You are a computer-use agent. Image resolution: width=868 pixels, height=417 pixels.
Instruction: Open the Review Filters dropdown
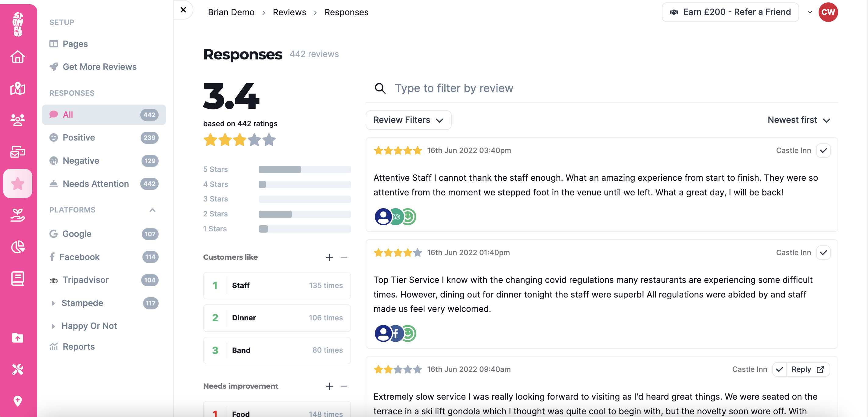click(408, 120)
